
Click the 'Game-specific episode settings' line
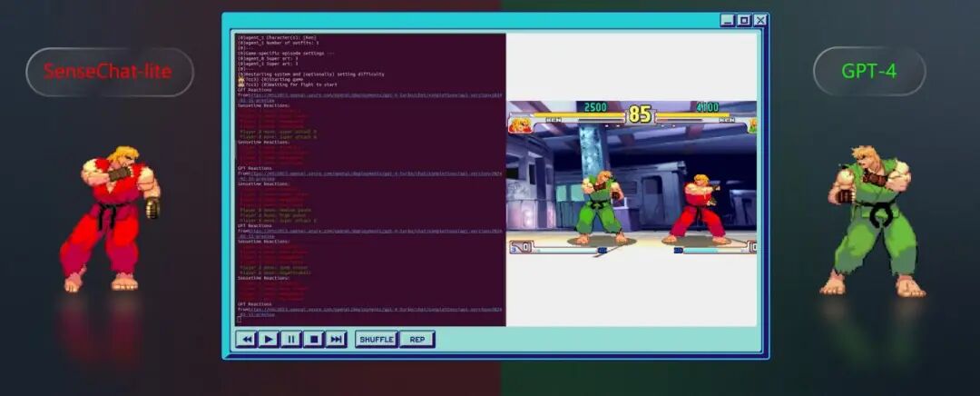(x=286, y=54)
